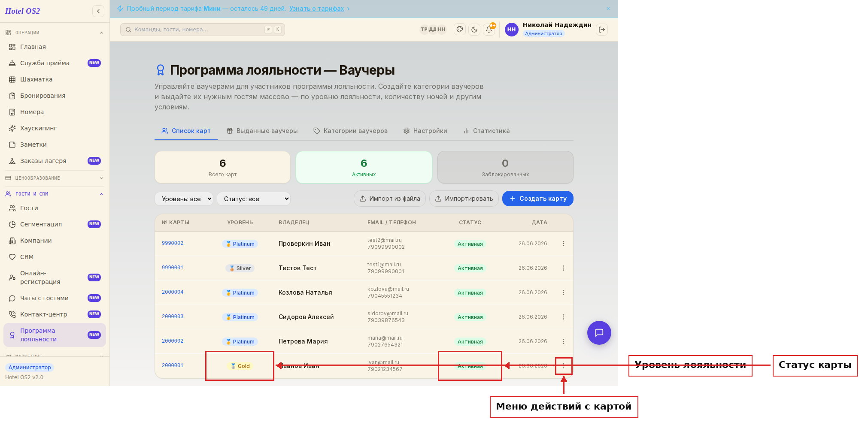Collapse the Гости и CRM group
Screen dimensions: 868x428
[55, 194]
